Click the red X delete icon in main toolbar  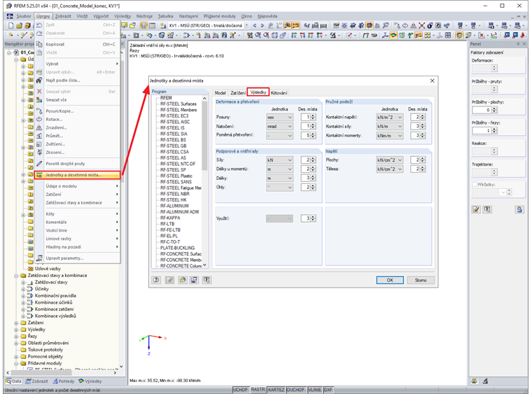click(x=421, y=25)
